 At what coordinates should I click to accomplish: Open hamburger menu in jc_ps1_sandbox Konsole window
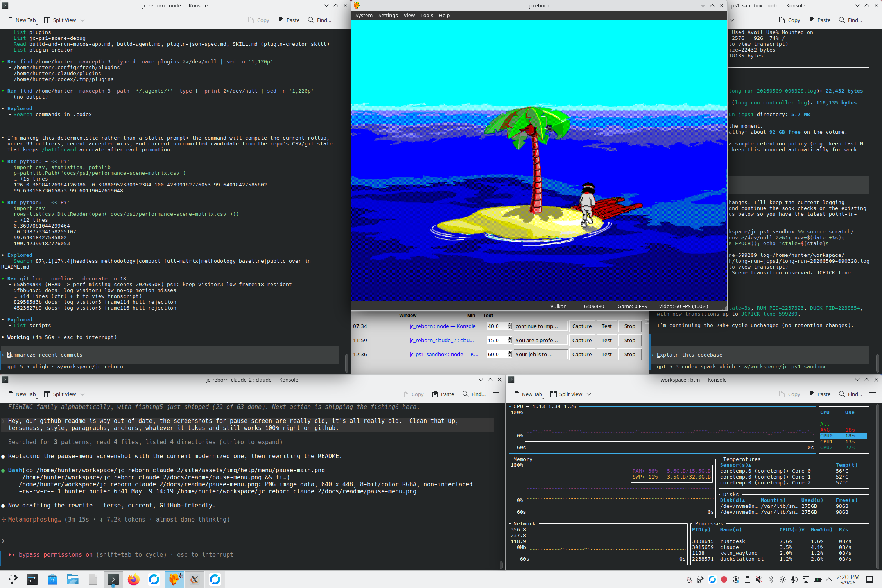873,20
